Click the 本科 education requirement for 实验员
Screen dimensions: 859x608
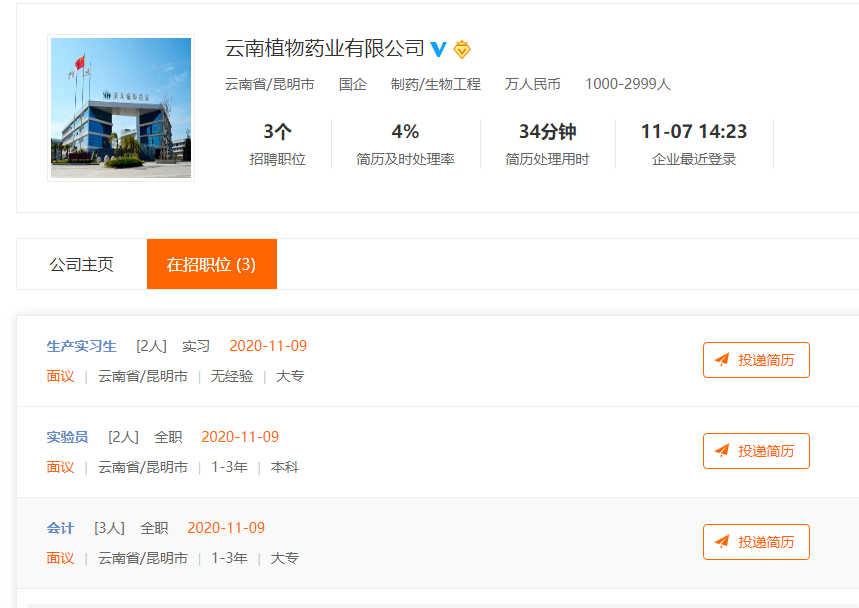pyautogui.click(x=285, y=467)
